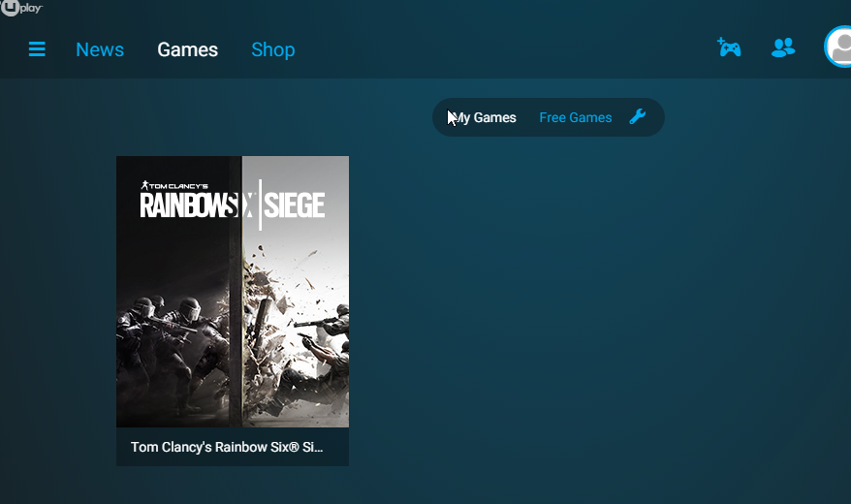
Task: Click the wrench settings icon
Action: 637,116
